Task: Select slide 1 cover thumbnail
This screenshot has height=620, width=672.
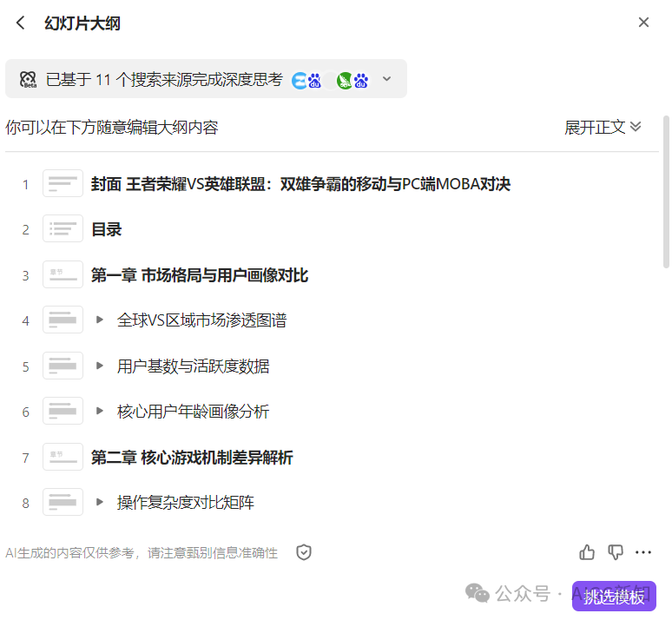Action: coord(63,183)
